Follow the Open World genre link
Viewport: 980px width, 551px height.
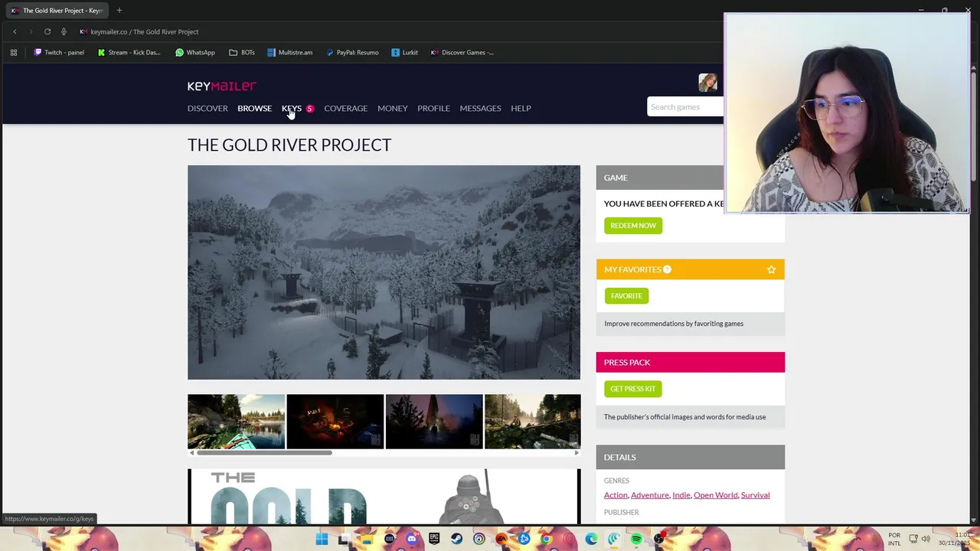coord(715,495)
